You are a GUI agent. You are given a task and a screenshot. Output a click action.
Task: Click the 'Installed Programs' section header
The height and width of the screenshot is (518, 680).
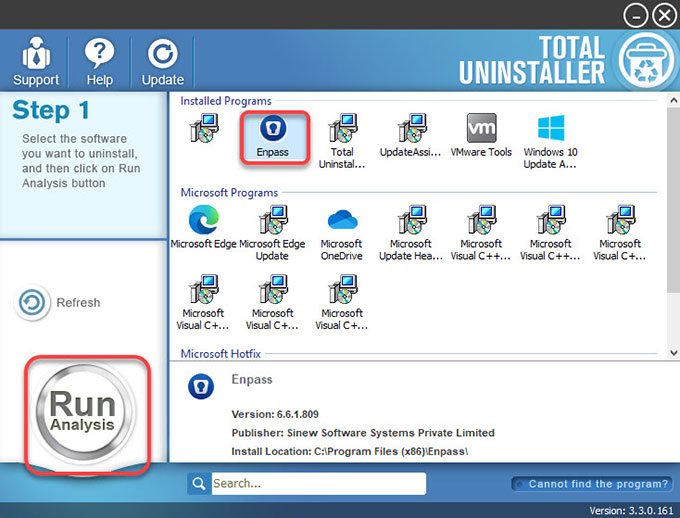(x=226, y=101)
